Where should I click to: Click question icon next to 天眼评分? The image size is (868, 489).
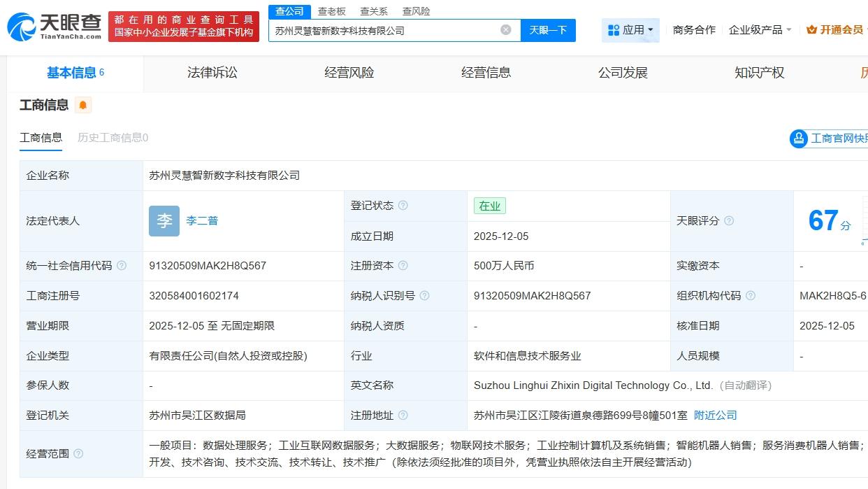(729, 221)
